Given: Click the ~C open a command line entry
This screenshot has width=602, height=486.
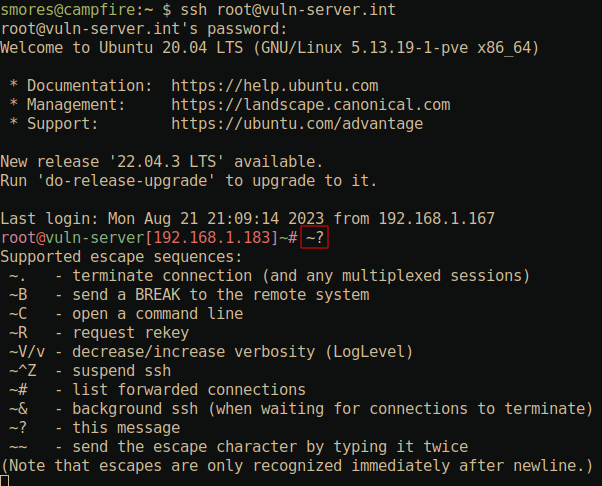Looking at the screenshot, I should tap(127, 313).
